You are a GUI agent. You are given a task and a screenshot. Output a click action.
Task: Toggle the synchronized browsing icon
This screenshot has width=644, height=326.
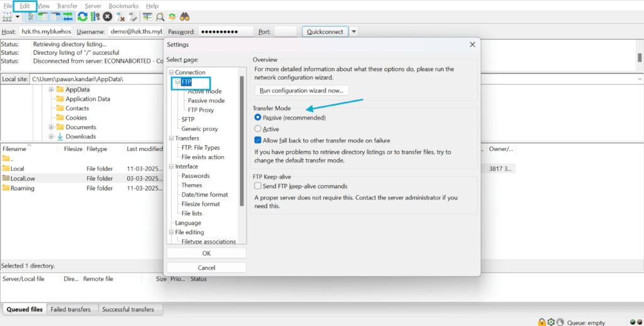pyautogui.click(x=172, y=17)
